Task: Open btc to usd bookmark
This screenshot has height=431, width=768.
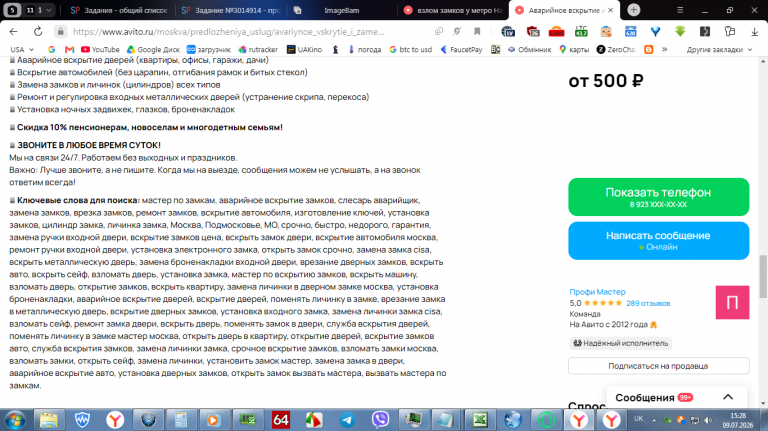Action: point(410,49)
